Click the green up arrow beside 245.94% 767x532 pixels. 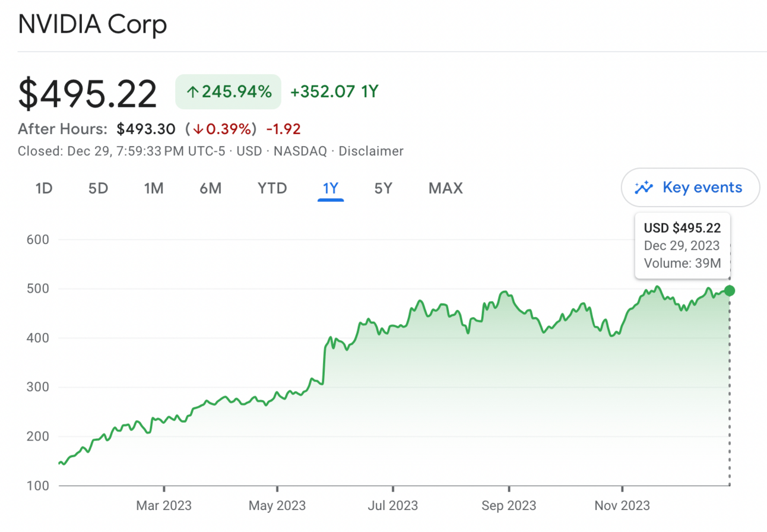point(192,92)
